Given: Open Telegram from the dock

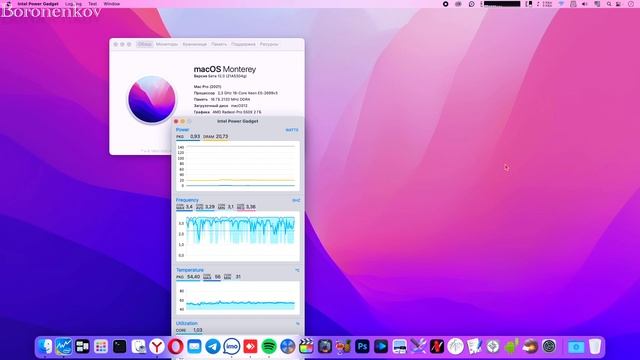Looking at the screenshot, I should click(213, 347).
